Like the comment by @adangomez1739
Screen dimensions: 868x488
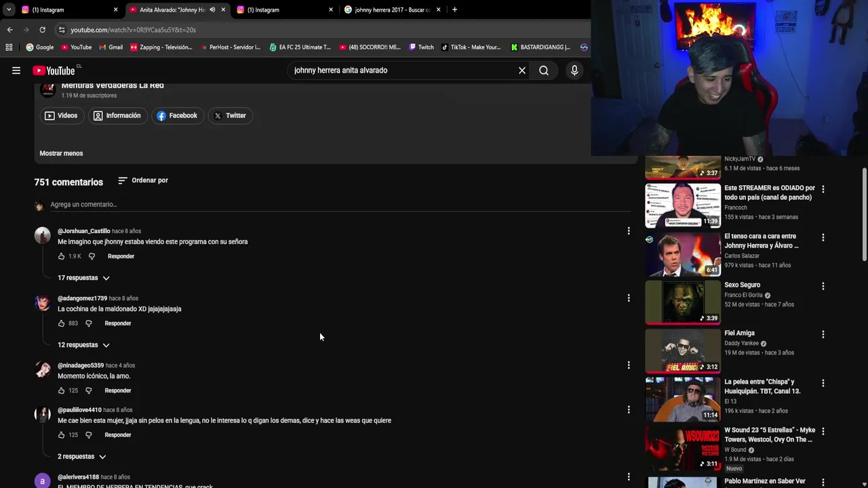pos(61,323)
